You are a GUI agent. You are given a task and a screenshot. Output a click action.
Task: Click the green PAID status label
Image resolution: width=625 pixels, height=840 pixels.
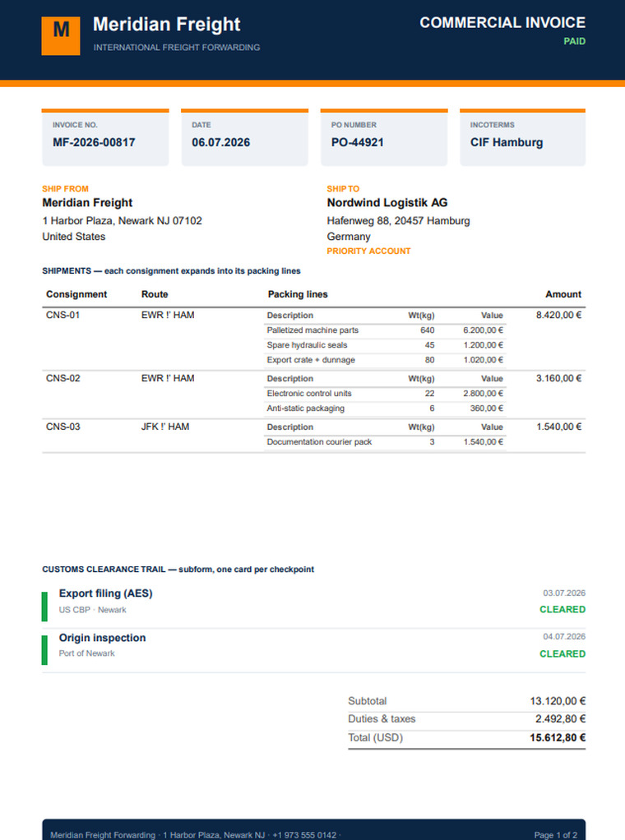574,41
